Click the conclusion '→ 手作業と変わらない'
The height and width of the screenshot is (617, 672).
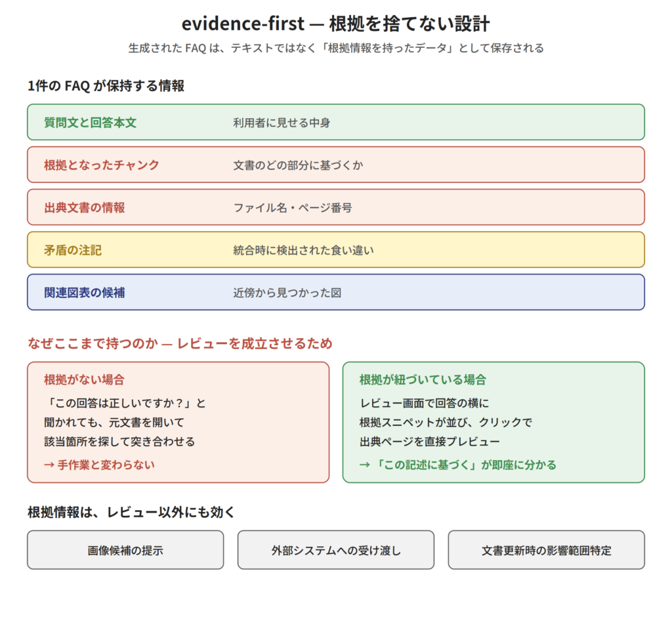point(99,465)
